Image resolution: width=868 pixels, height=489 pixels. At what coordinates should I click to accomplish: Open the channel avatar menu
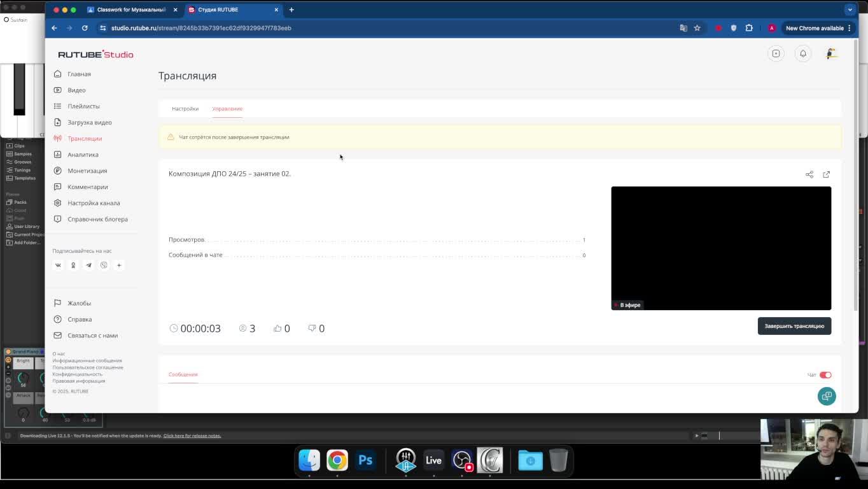click(x=831, y=53)
